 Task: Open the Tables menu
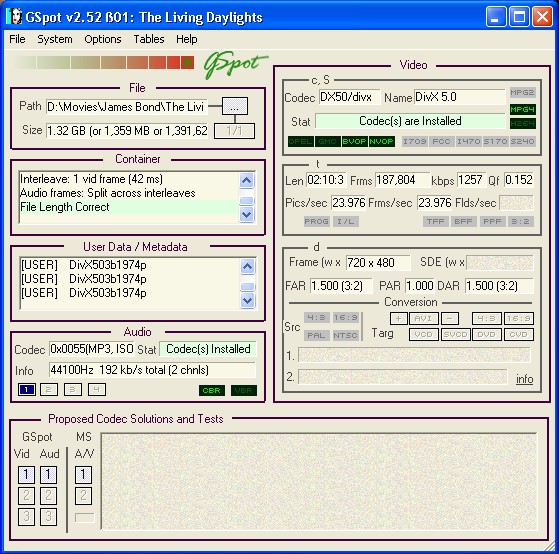(x=149, y=39)
